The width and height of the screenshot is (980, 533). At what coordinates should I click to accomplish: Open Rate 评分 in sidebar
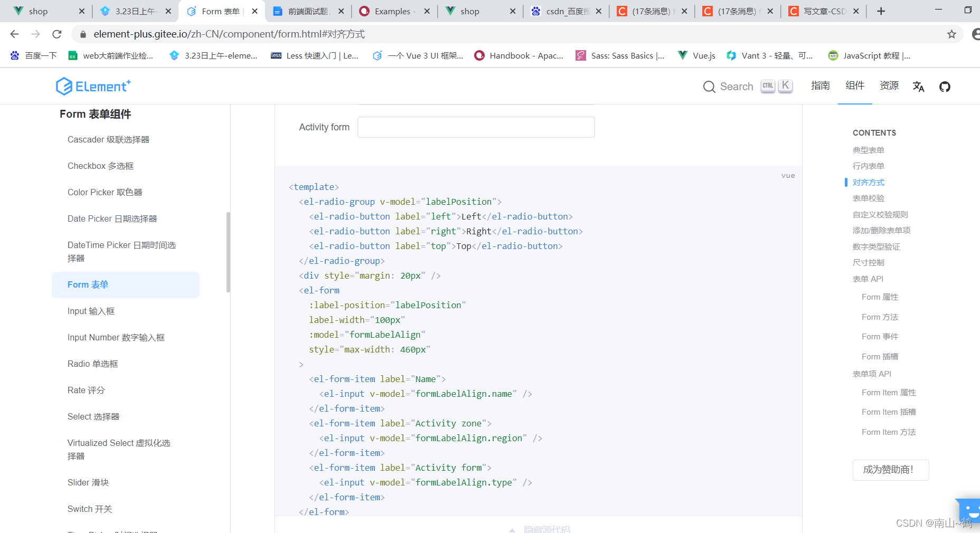(86, 390)
